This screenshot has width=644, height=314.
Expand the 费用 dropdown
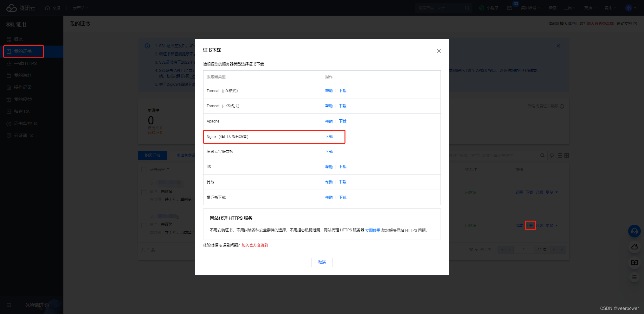(610, 8)
